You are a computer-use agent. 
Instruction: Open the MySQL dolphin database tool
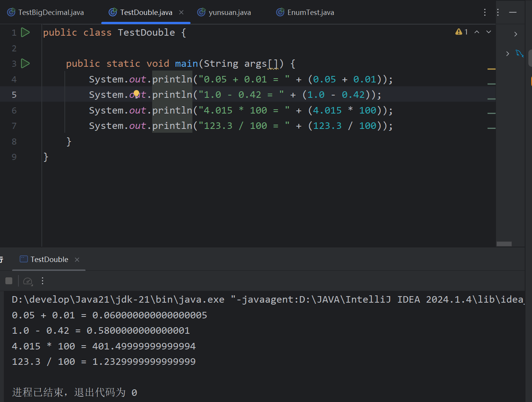pyautogui.click(x=519, y=54)
